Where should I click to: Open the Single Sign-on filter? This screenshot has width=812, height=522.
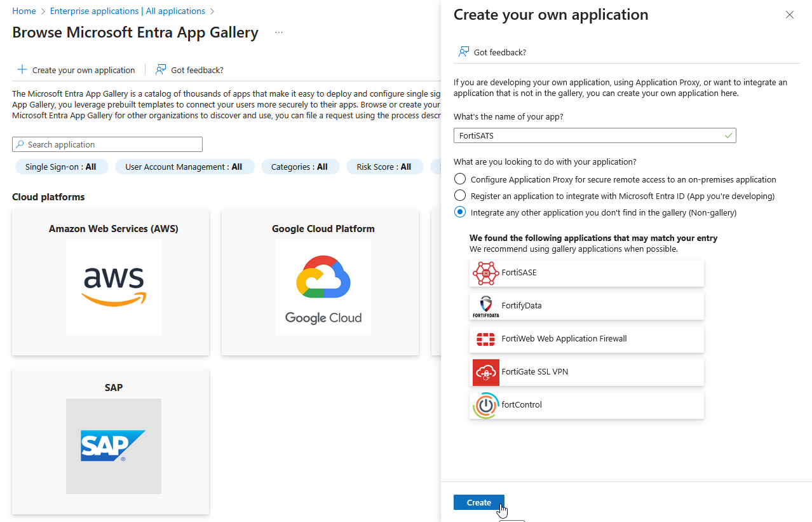pyautogui.click(x=61, y=167)
